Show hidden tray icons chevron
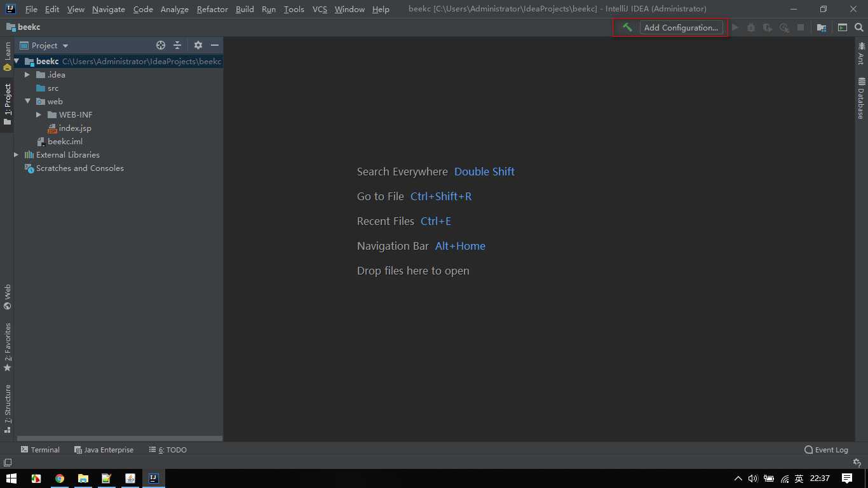This screenshot has width=868, height=488. coord(738,478)
